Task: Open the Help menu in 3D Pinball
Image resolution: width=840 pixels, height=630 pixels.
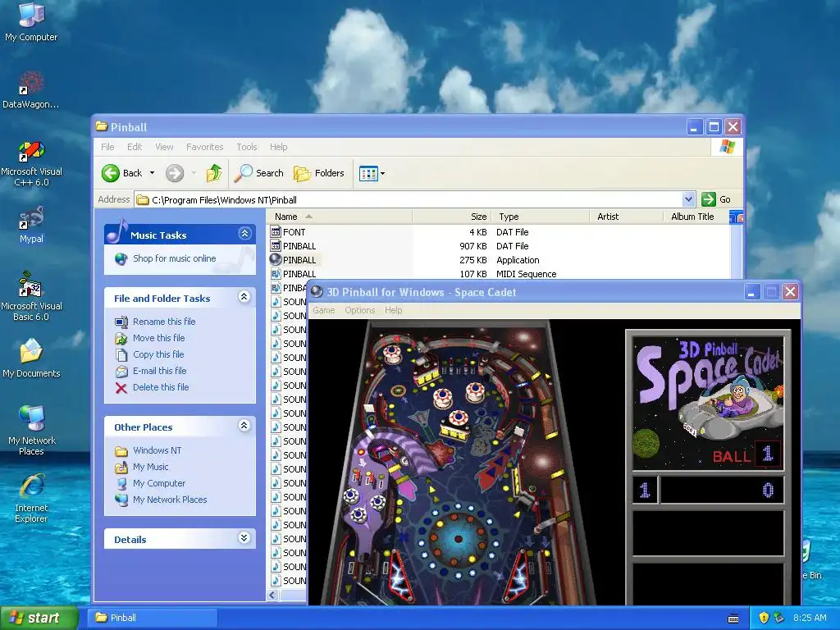Action: click(x=393, y=310)
